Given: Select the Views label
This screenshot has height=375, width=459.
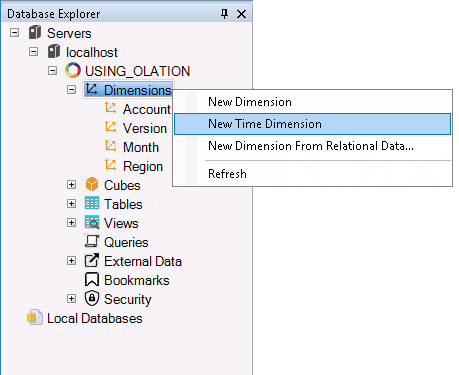Looking at the screenshot, I should [x=121, y=223].
